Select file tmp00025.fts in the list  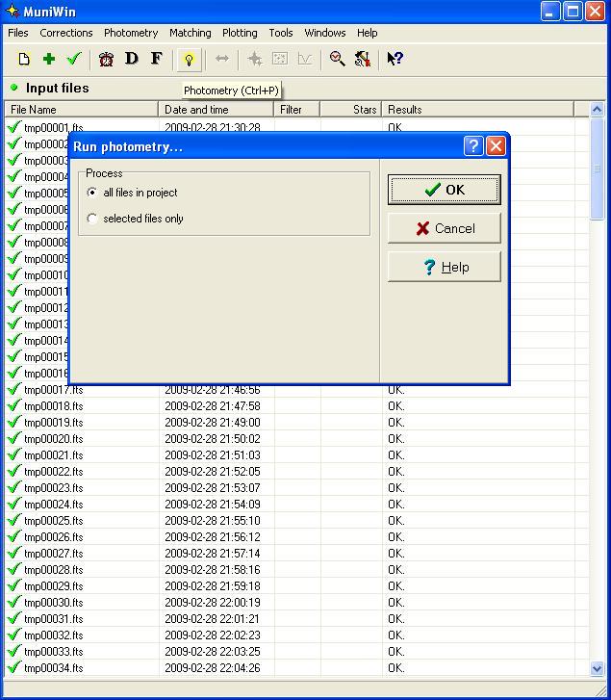click(x=54, y=521)
